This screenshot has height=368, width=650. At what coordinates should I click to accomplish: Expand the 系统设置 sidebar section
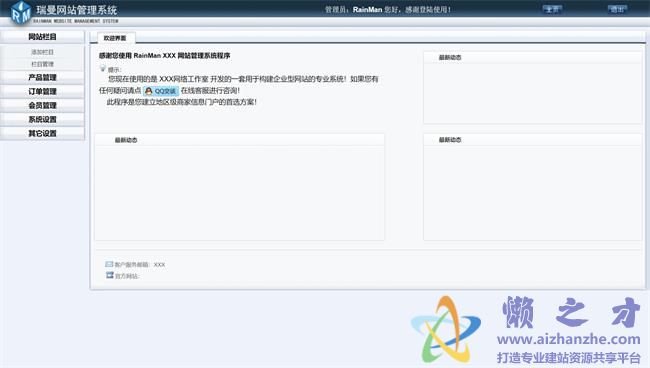click(x=42, y=119)
